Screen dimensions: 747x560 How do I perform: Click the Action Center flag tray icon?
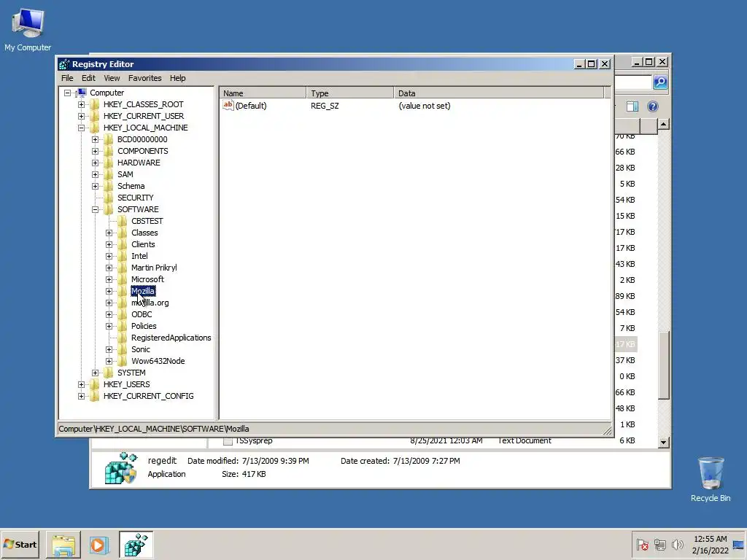pos(642,544)
